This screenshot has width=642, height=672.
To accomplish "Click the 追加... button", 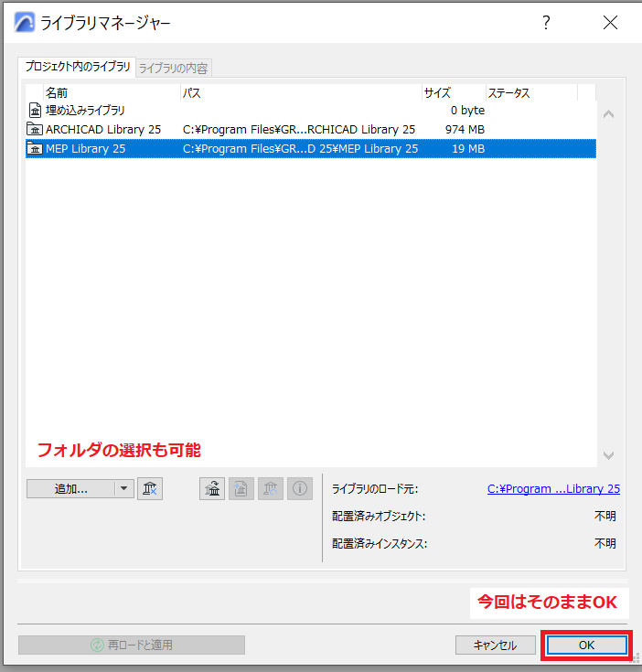I will pyautogui.click(x=70, y=488).
